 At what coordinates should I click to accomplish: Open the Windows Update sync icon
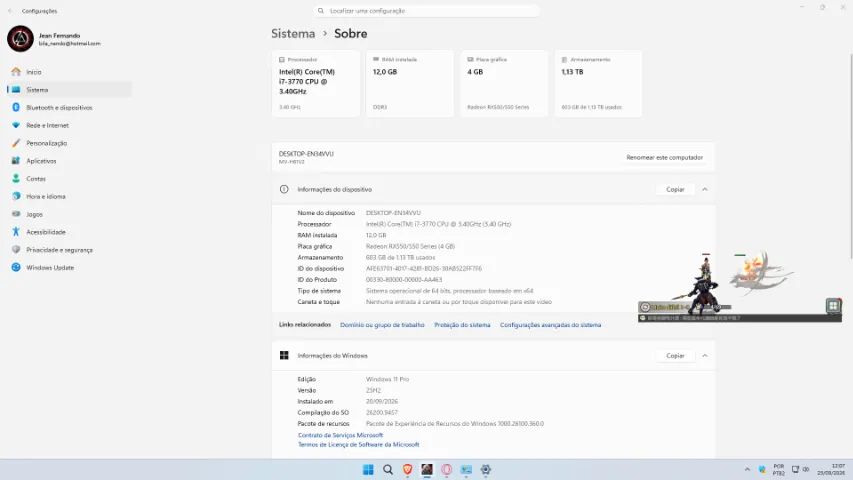(x=16, y=267)
